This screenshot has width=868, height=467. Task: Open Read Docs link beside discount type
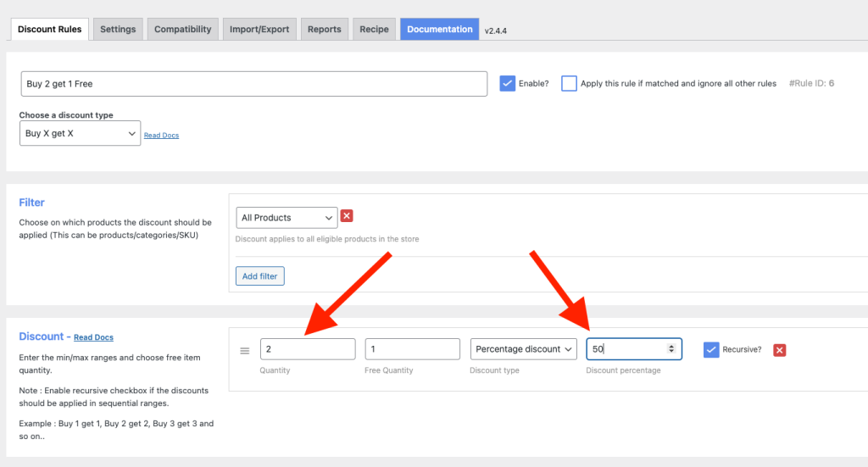point(161,136)
